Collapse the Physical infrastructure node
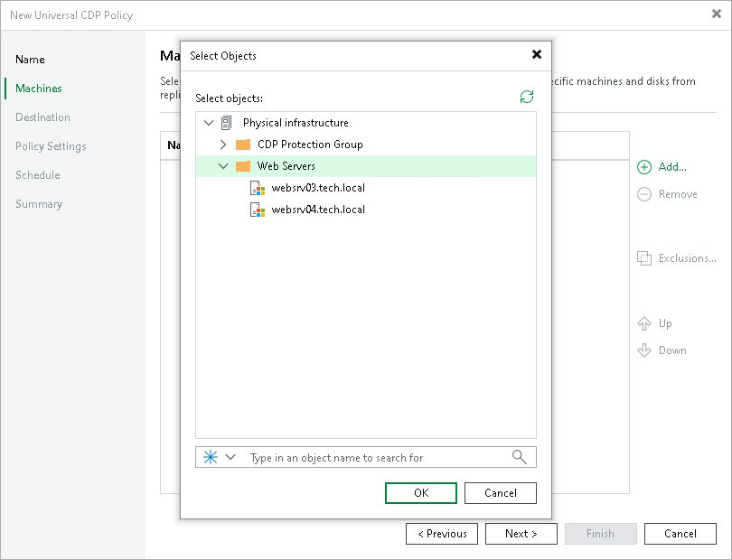The width and height of the screenshot is (732, 560). coord(209,123)
